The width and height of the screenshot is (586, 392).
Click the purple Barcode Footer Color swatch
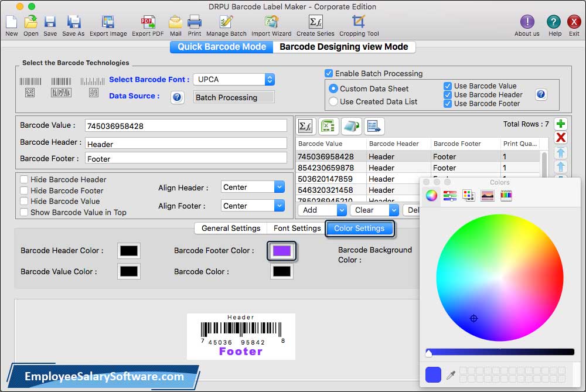281,250
